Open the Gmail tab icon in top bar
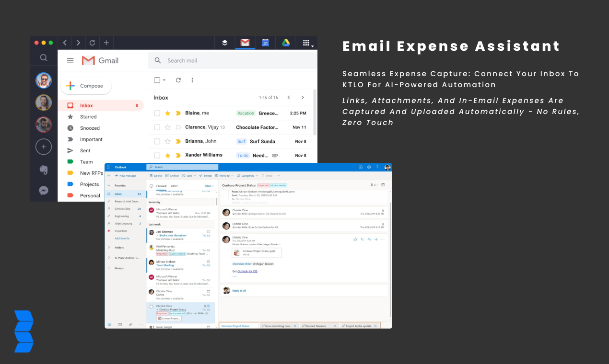Viewport: 609px width, 364px height. pos(245,43)
